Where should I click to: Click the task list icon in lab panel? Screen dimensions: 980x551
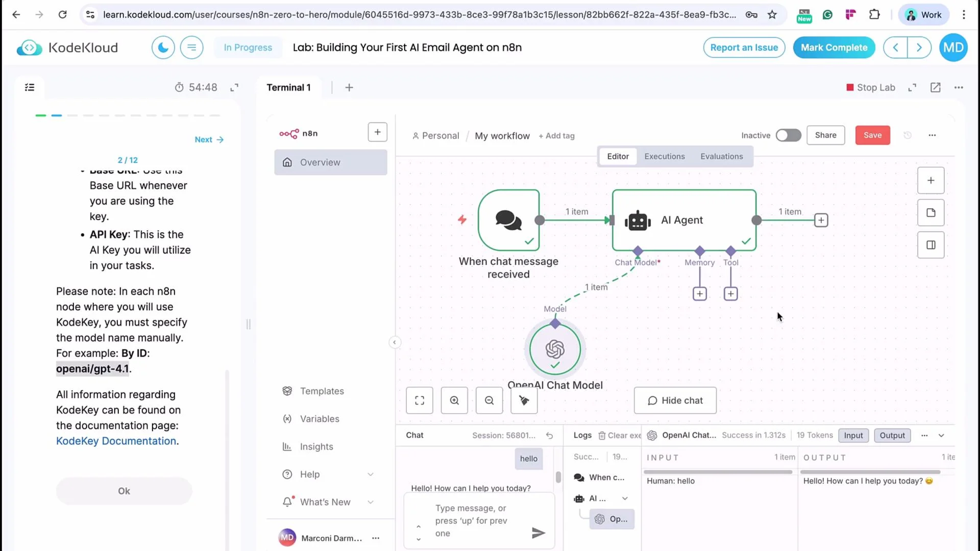(x=30, y=87)
